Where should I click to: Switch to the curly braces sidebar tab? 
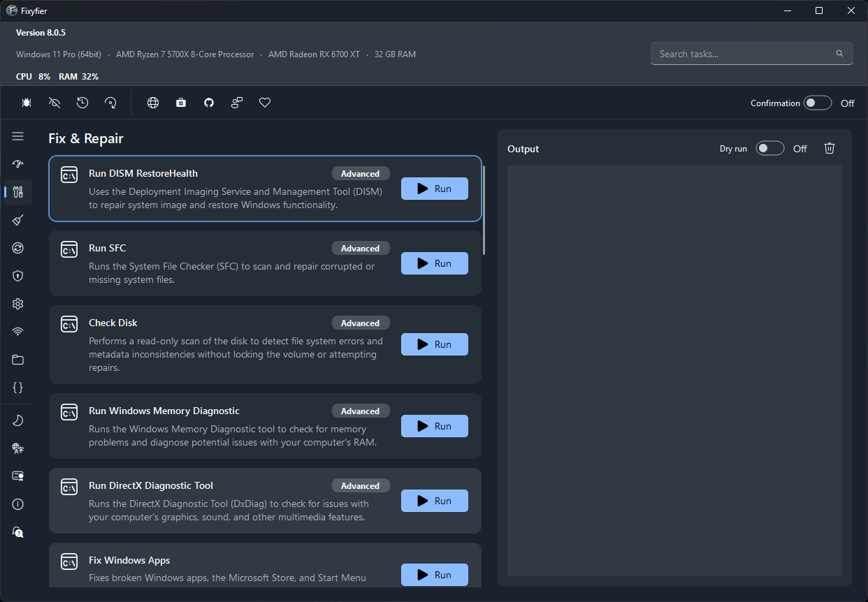coord(18,388)
